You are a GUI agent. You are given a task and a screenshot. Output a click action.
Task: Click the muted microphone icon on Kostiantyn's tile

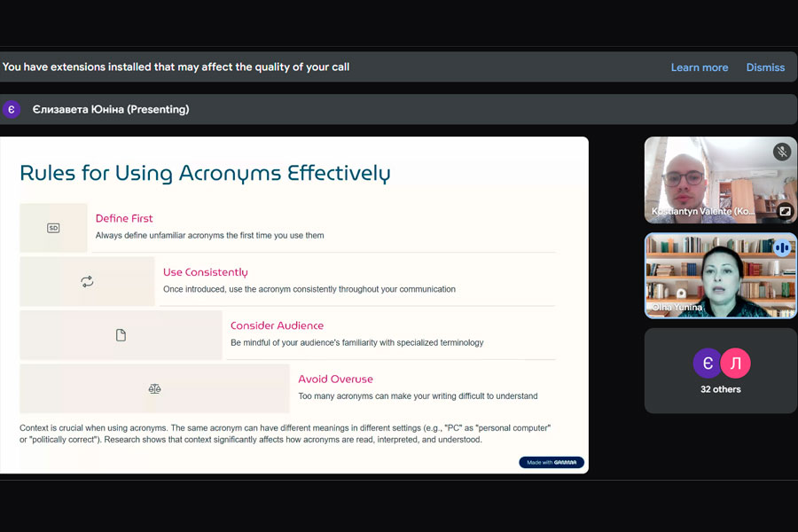(782, 152)
